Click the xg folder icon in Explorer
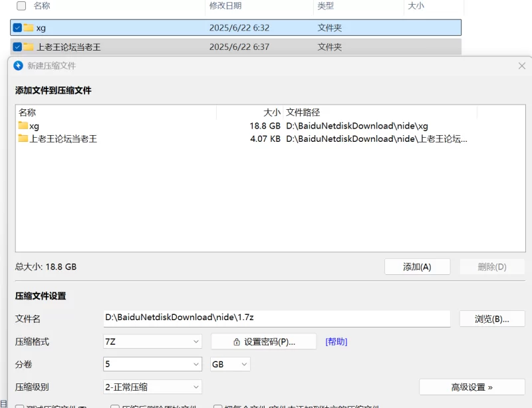Viewport: 532px width, 408px height. tap(29, 28)
